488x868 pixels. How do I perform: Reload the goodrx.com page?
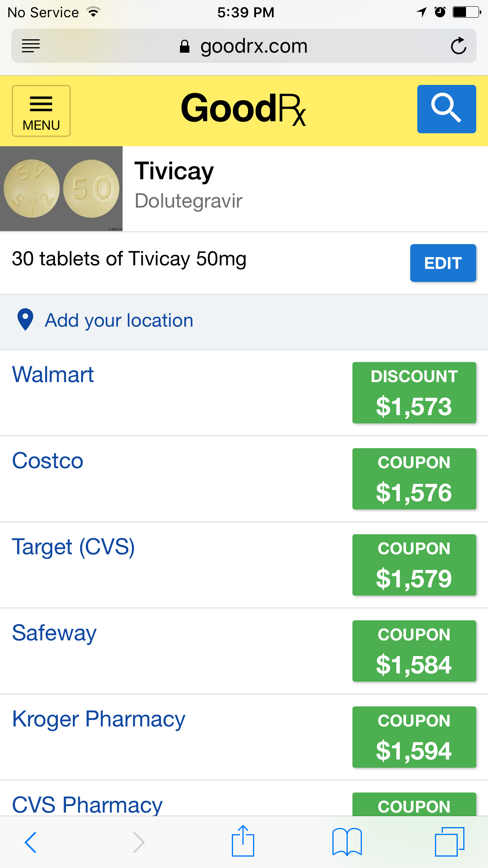tap(458, 46)
